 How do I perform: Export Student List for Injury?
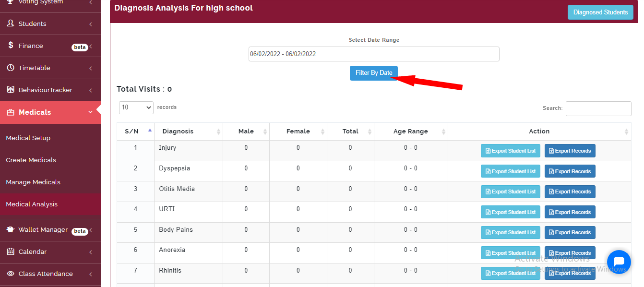click(511, 151)
